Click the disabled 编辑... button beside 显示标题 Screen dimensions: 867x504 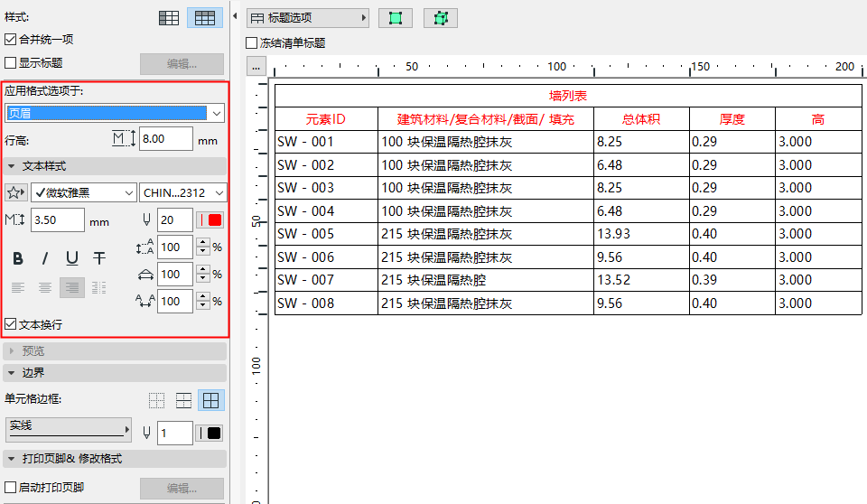[x=182, y=63]
